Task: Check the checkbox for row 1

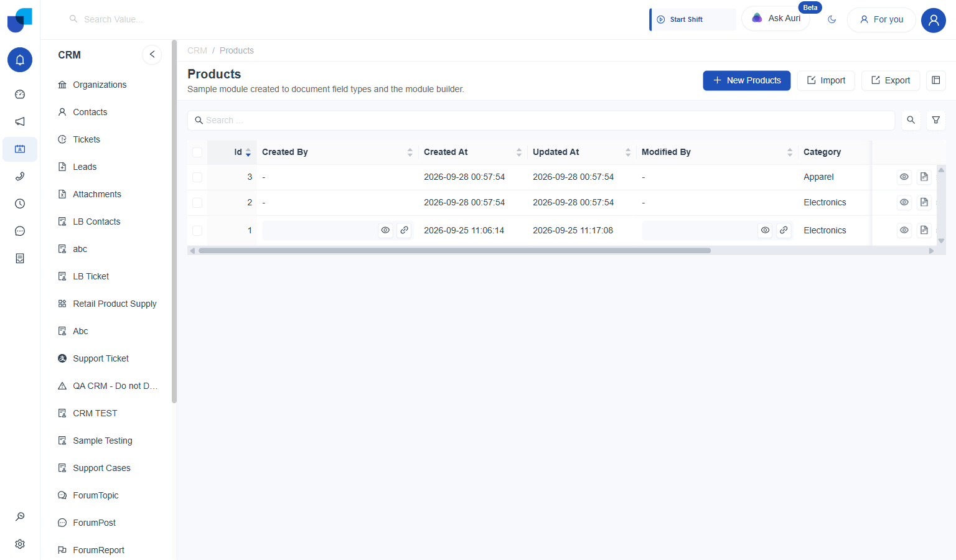Action: pos(197,231)
